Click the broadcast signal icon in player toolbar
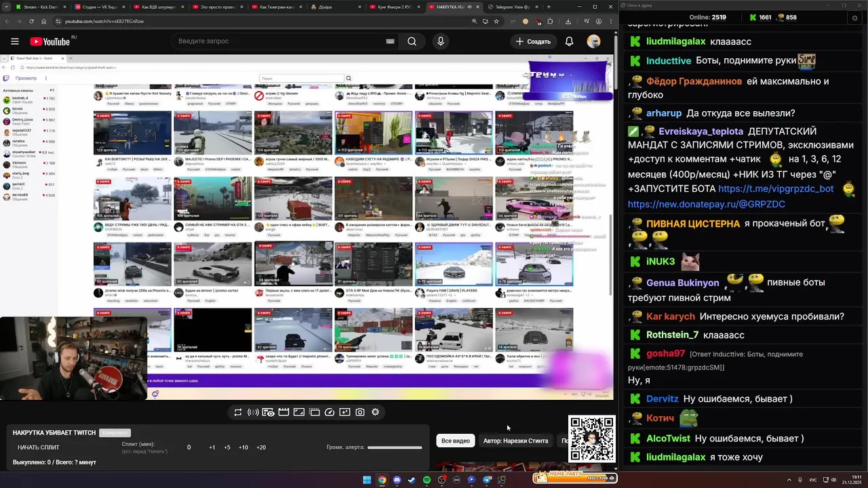Viewport: 868px width, 488px height. (253, 412)
